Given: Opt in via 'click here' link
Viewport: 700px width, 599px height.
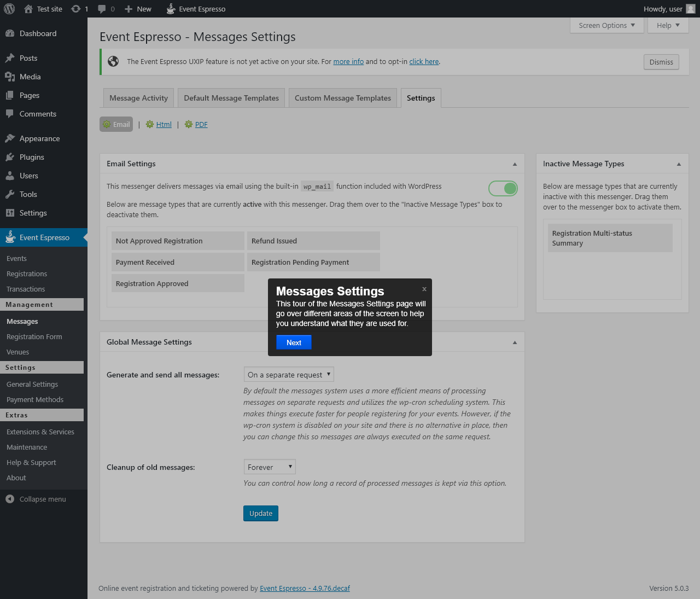Looking at the screenshot, I should coord(424,61).
